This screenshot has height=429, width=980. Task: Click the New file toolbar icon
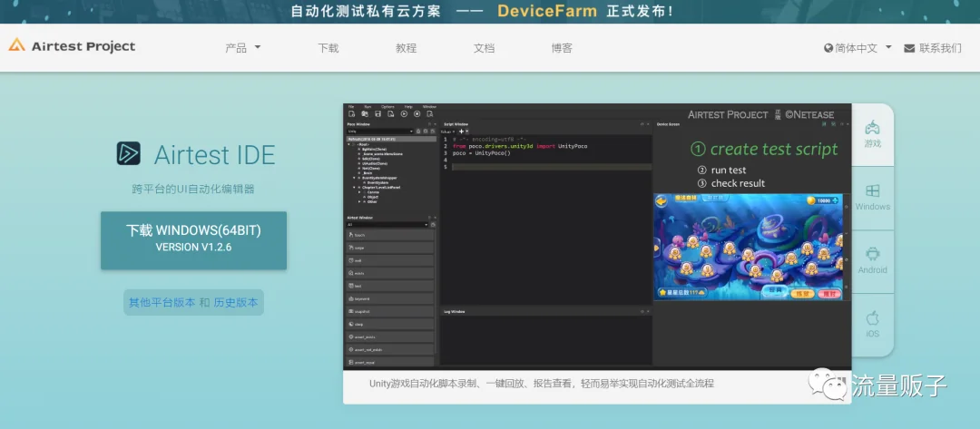click(x=352, y=114)
